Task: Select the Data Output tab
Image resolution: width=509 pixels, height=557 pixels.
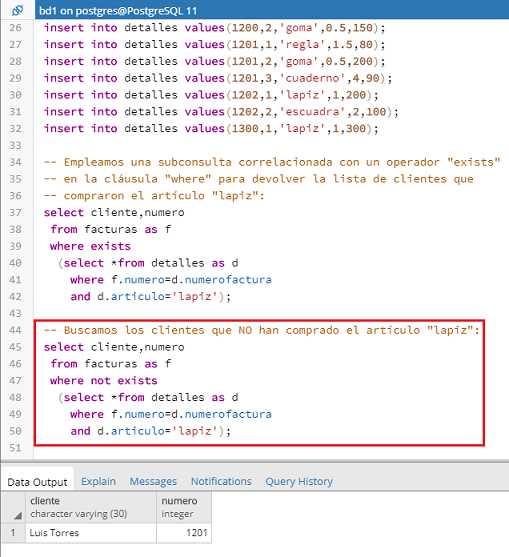Action: [x=37, y=482]
